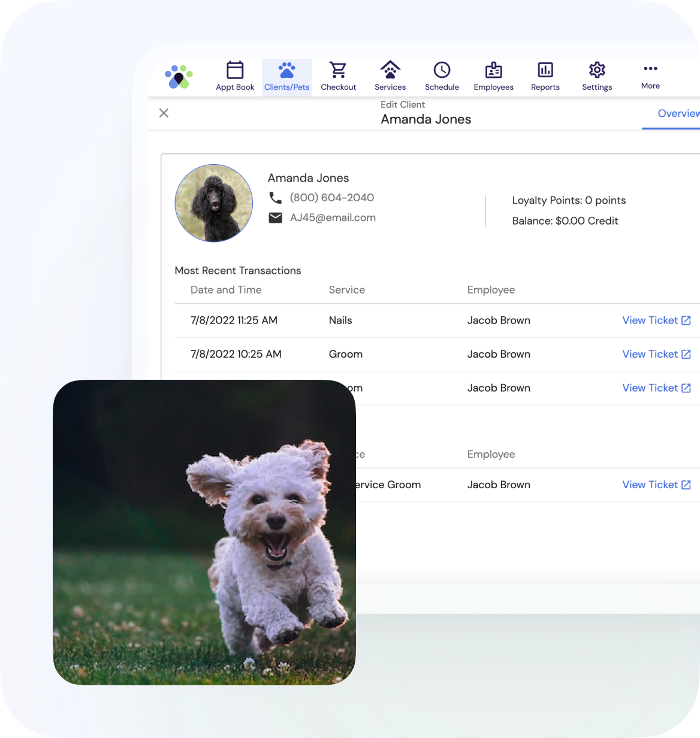Screen dimensions: 700x738
Task: Open Settings with the gear icon
Action: click(597, 69)
